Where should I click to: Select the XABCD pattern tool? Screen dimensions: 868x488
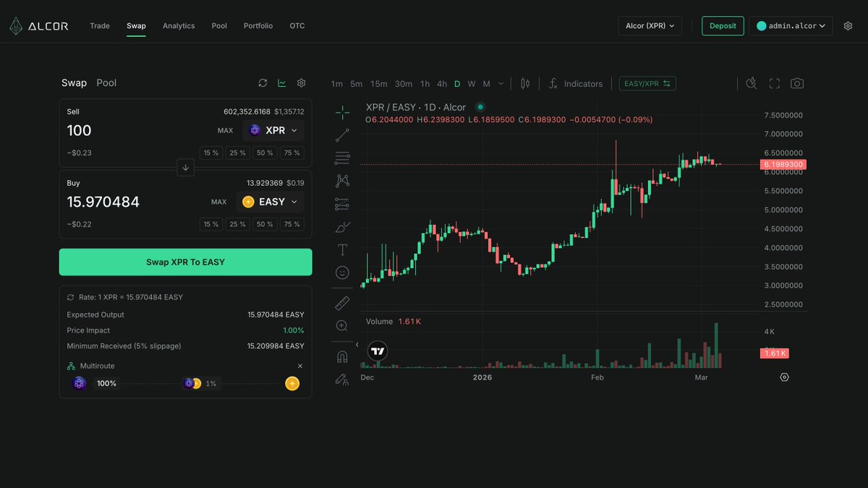(x=343, y=181)
